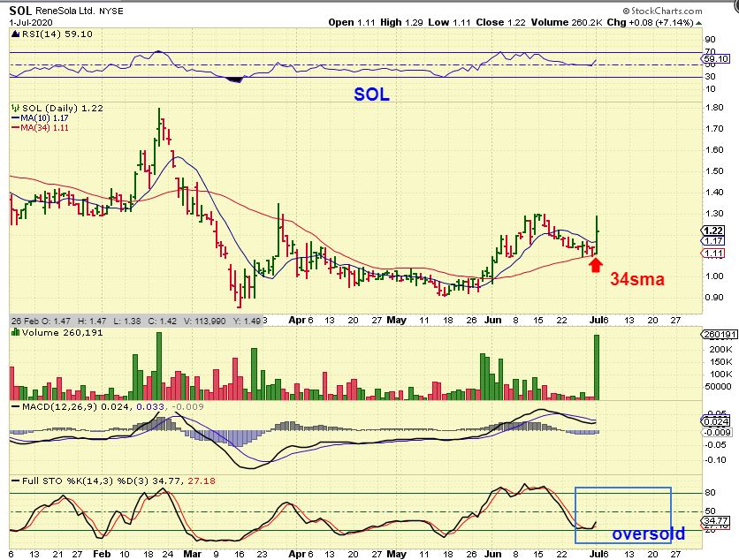Click the SOL (Daily) 1.22 legend entry
The height and width of the screenshot is (560, 739).
pyautogui.click(x=63, y=109)
